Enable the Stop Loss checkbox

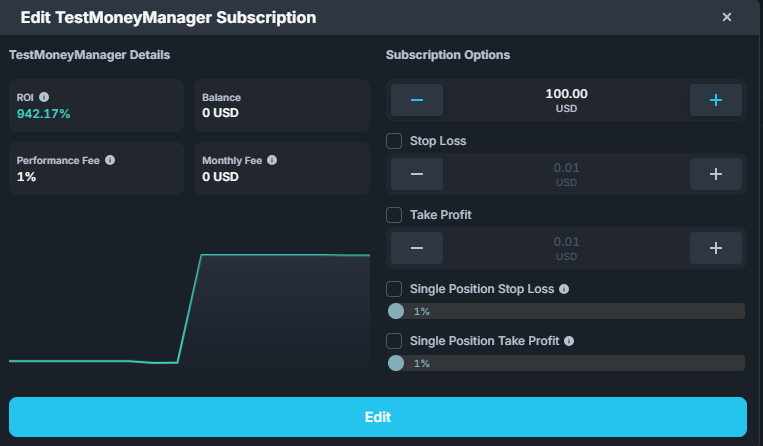tap(394, 141)
